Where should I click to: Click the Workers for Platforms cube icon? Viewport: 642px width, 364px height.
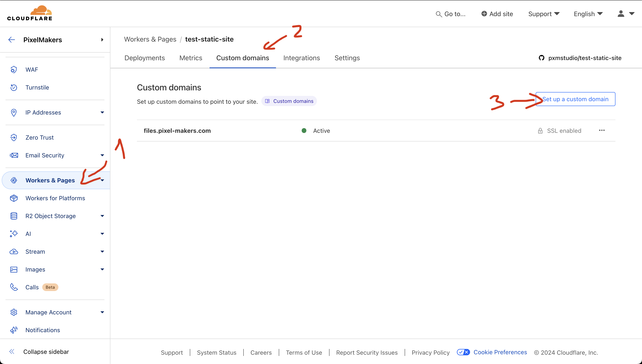[x=14, y=198]
